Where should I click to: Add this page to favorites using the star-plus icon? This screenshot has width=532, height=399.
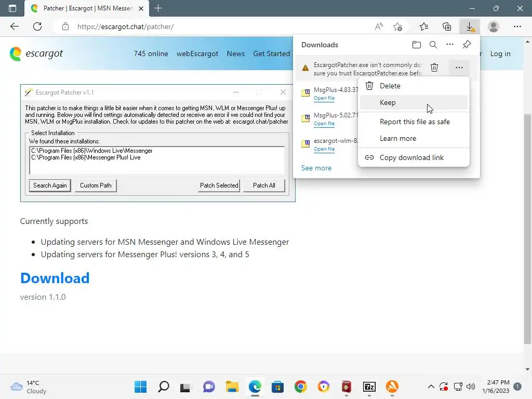coord(397,26)
